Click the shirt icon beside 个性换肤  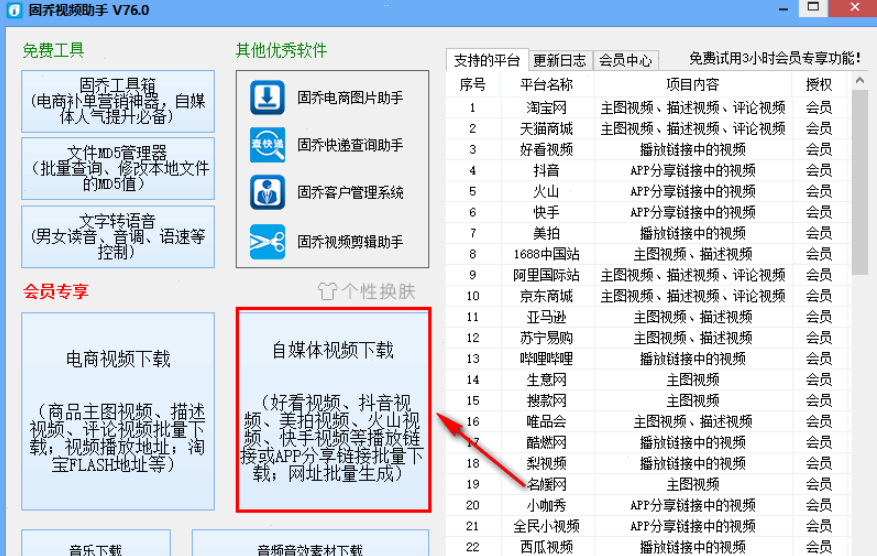(x=328, y=291)
